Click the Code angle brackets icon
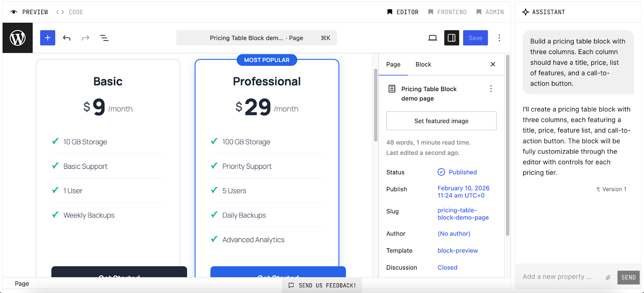 (x=60, y=12)
